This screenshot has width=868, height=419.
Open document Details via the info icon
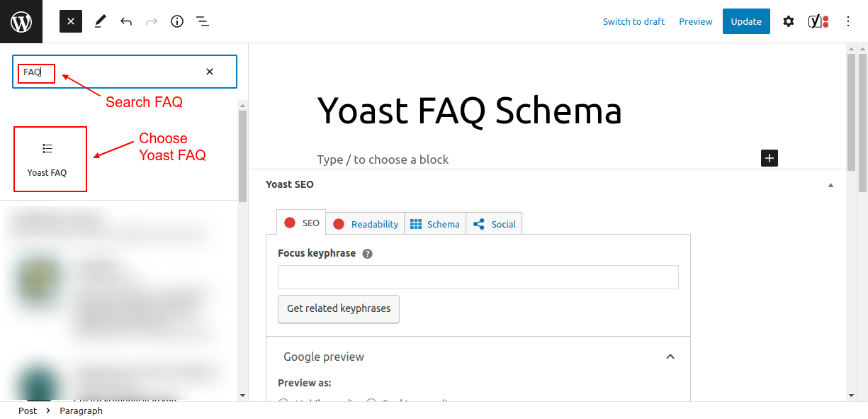176,21
